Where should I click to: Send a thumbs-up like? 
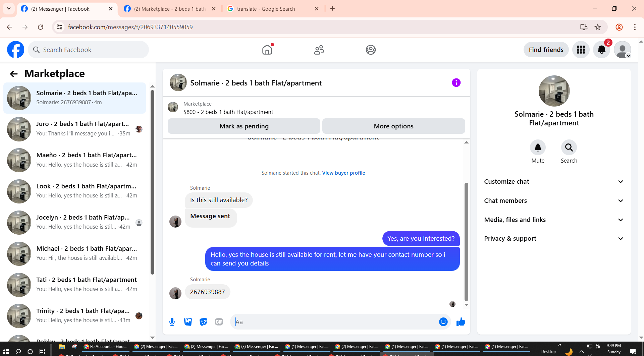tap(461, 322)
